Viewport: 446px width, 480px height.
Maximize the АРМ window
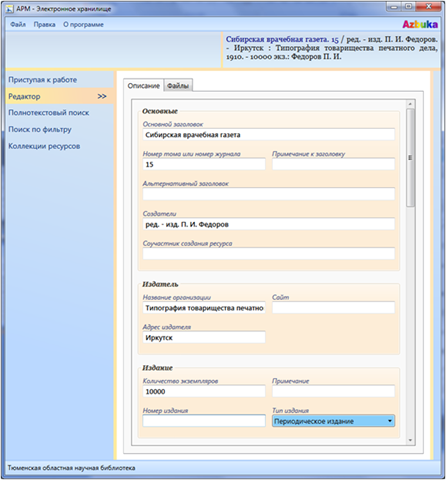tap(408, 7)
